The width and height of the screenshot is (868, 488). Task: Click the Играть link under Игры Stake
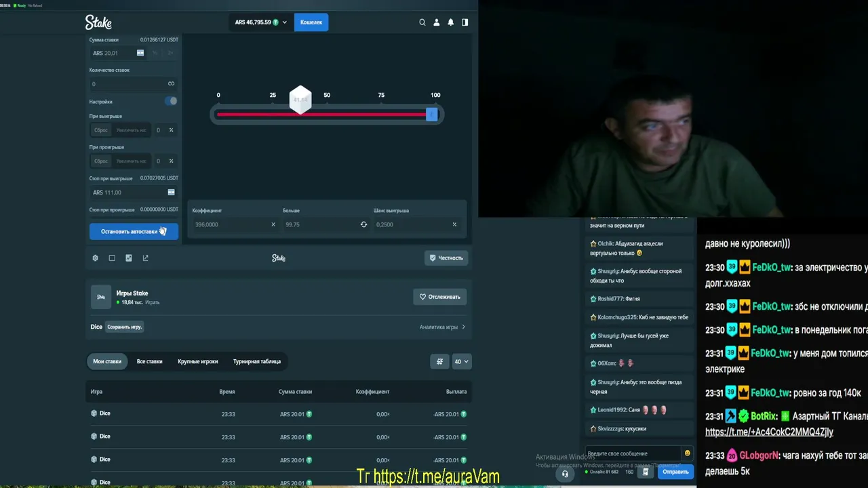pyautogui.click(x=152, y=302)
